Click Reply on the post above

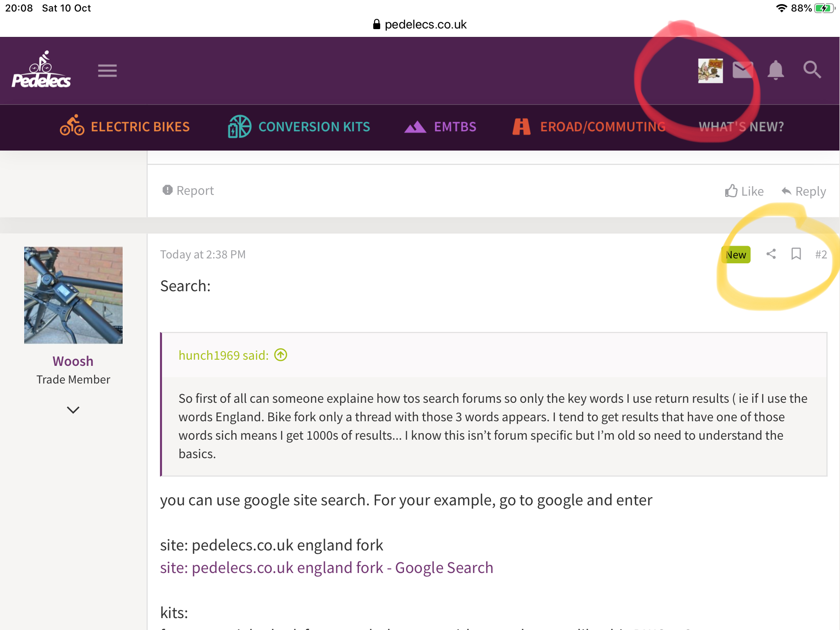[804, 191]
